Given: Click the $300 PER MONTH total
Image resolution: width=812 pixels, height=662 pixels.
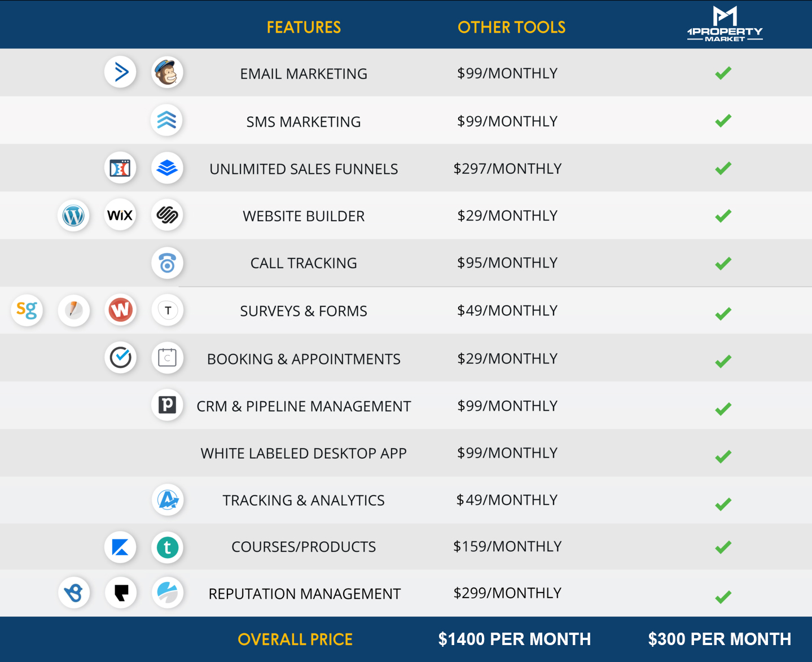Looking at the screenshot, I should [x=719, y=639].
